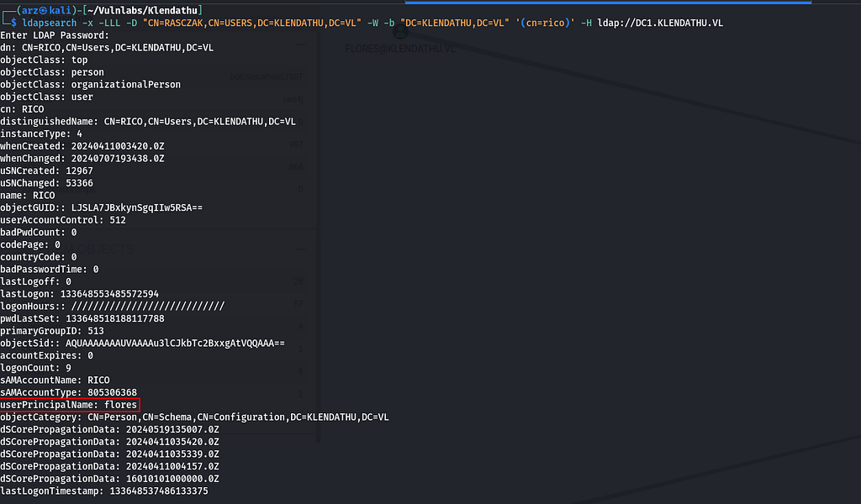The width and height of the screenshot is (861, 504).
Task: Click the instanceType: 4 line
Action: [41, 134]
